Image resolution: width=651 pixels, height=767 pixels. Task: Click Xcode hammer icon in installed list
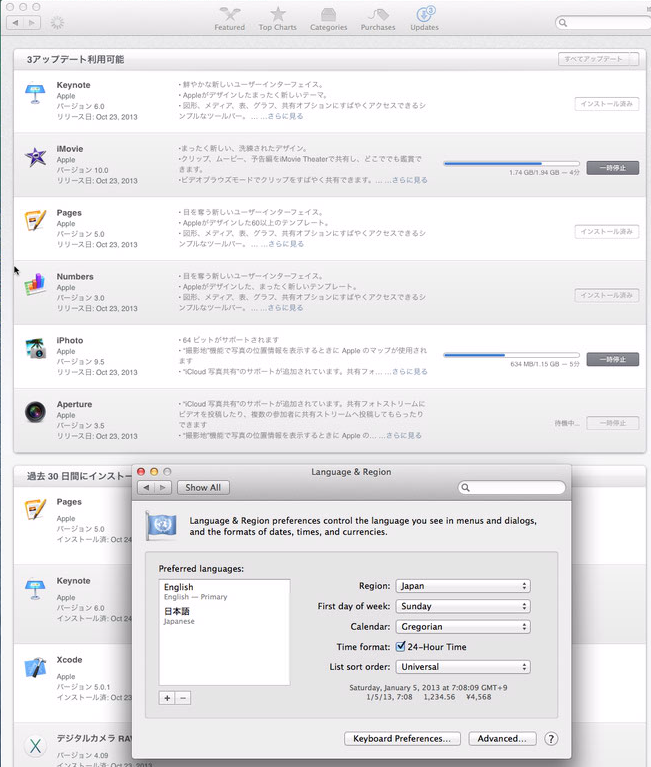(35, 668)
